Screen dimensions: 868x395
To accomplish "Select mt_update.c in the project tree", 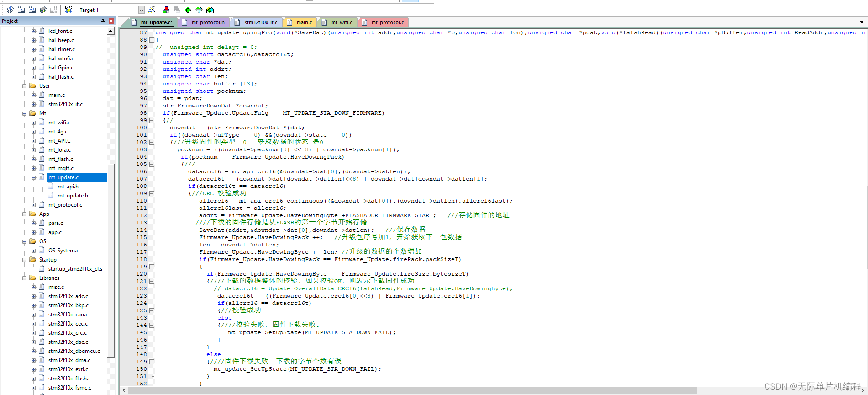I will point(63,177).
